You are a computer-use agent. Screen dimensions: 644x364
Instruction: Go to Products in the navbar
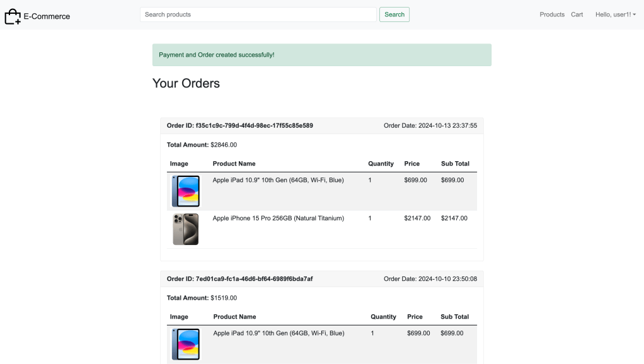(551, 14)
